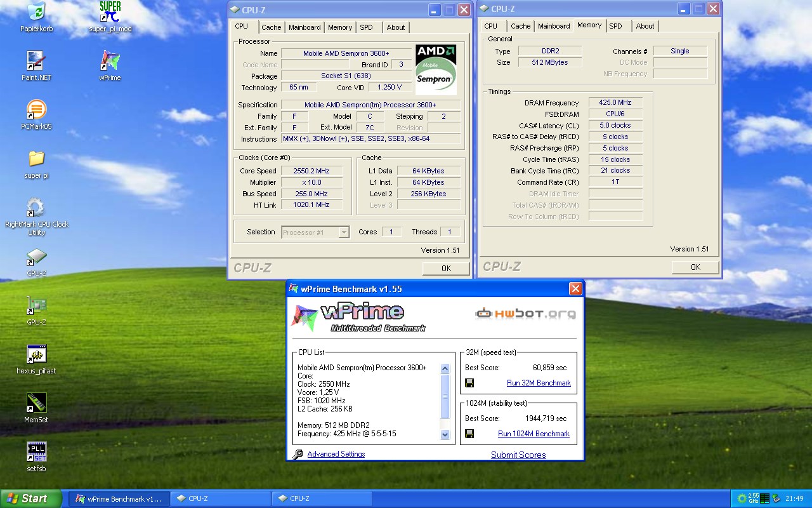Switch to Cache tab in left CPU-Z
812x508 pixels.
pos(272,27)
